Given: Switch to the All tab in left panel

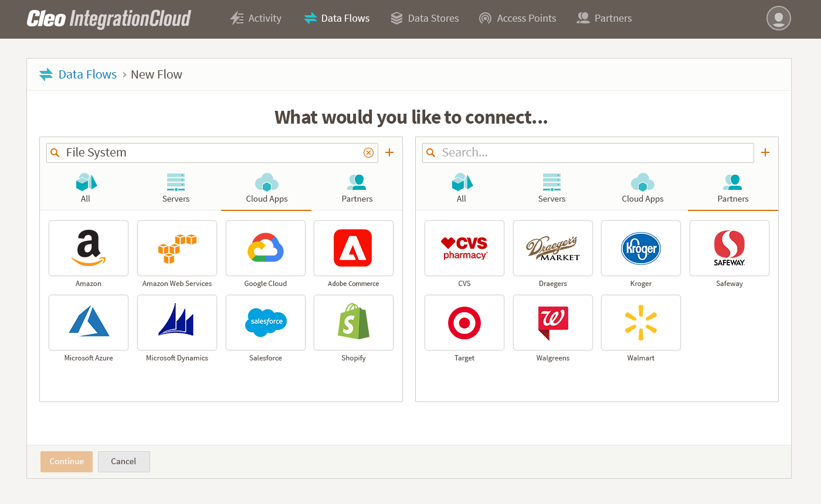Looking at the screenshot, I should point(86,189).
